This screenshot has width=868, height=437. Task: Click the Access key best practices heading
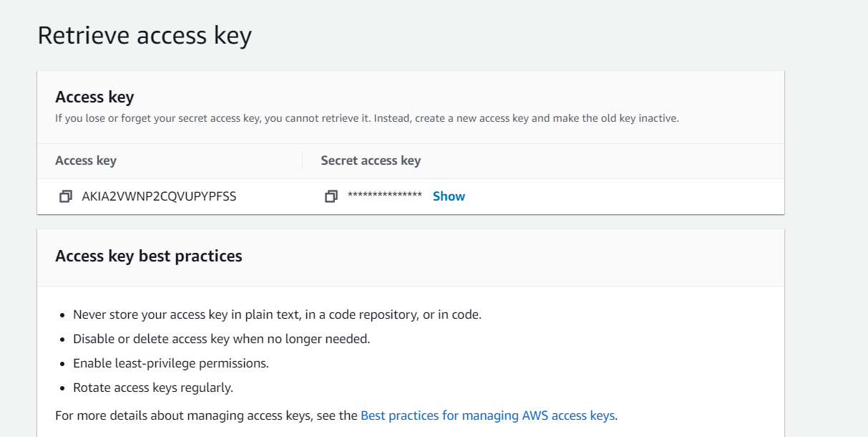coord(149,256)
